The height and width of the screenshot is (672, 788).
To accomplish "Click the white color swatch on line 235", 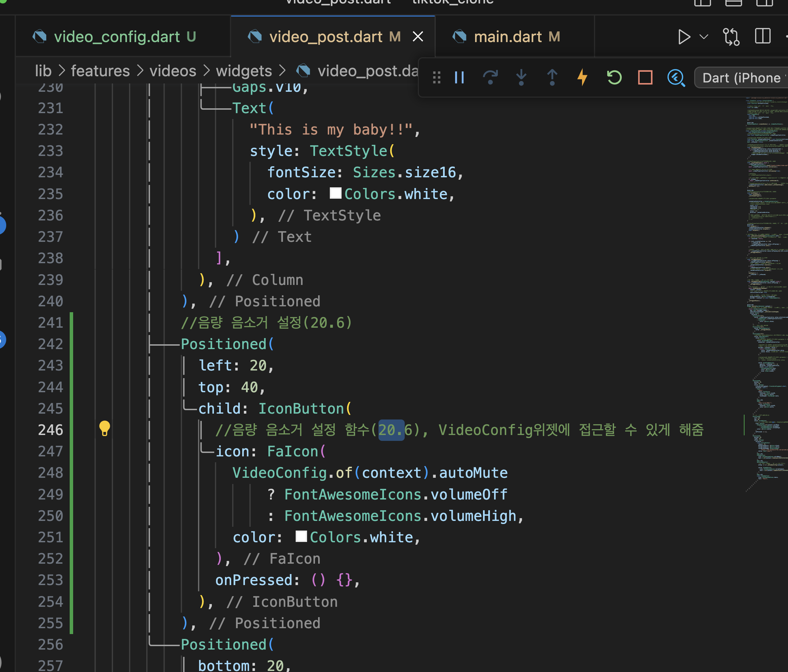I will (x=335, y=193).
